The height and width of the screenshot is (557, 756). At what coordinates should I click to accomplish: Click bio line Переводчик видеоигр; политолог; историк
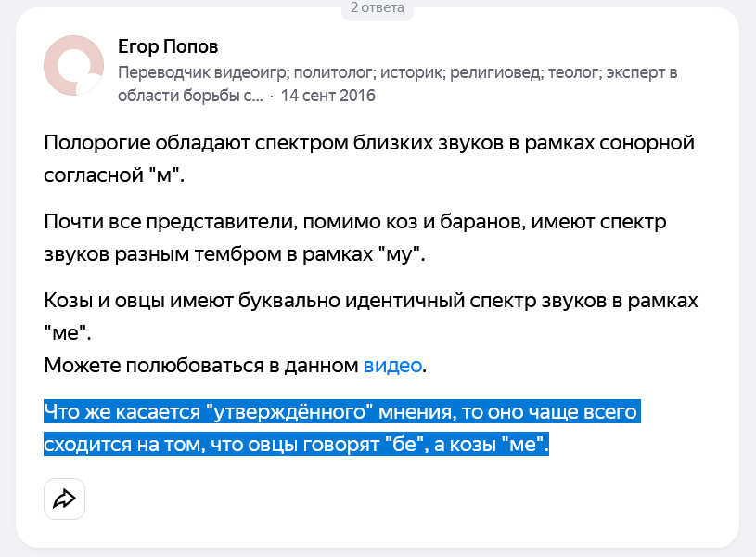click(x=282, y=72)
